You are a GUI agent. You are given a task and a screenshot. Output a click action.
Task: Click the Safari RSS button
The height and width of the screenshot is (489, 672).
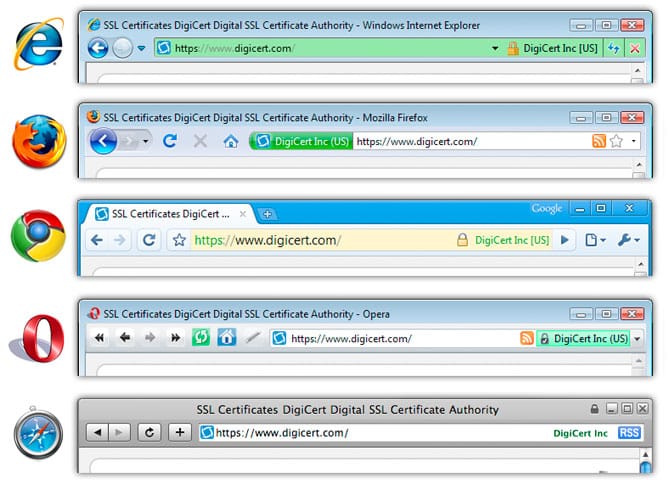click(x=629, y=432)
